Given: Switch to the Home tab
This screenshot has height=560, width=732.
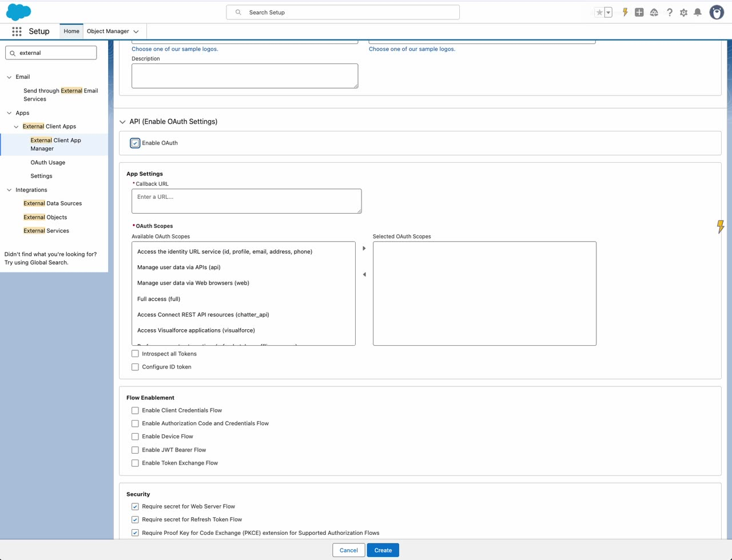Looking at the screenshot, I should (71, 31).
